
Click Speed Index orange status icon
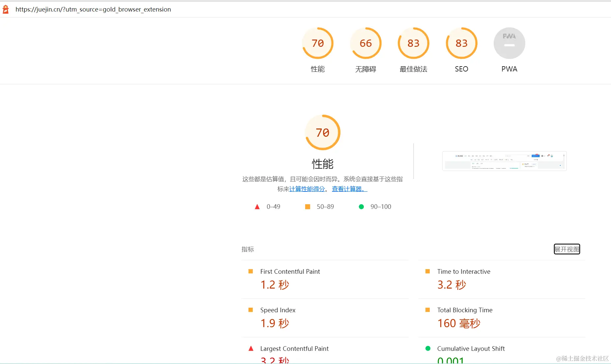tap(250, 310)
